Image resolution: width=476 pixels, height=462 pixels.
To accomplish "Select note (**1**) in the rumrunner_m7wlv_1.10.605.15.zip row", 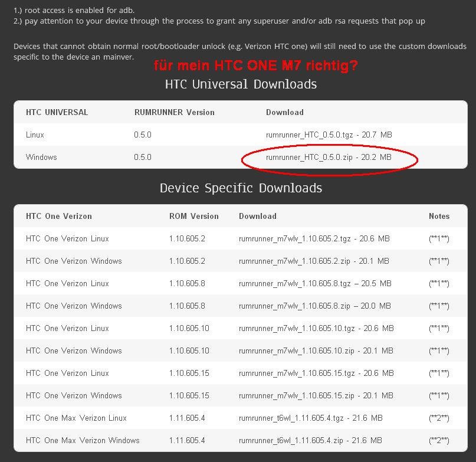I will pyautogui.click(x=439, y=396).
